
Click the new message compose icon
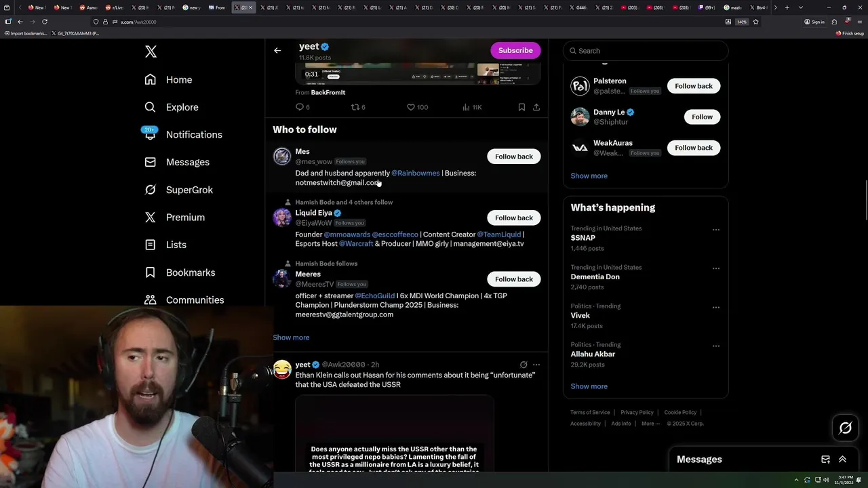825,460
